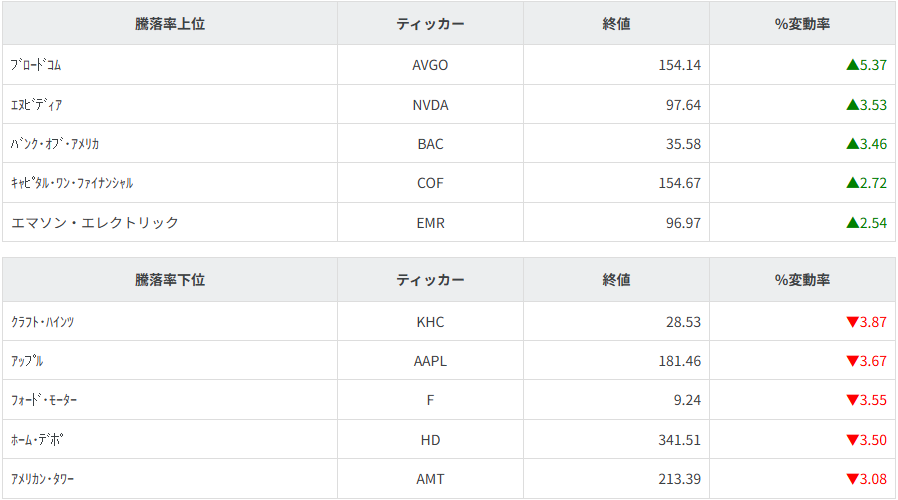The height and width of the screenshot is (500, 898).
Task: Click red down arrow beside Ford's 3.55
Action: [852, 400]
